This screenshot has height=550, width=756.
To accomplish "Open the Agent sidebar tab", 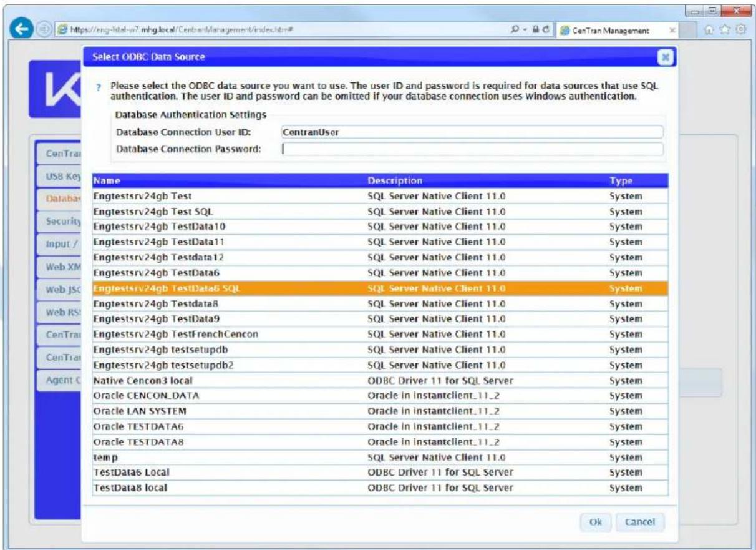I will (x=59, y=380).
